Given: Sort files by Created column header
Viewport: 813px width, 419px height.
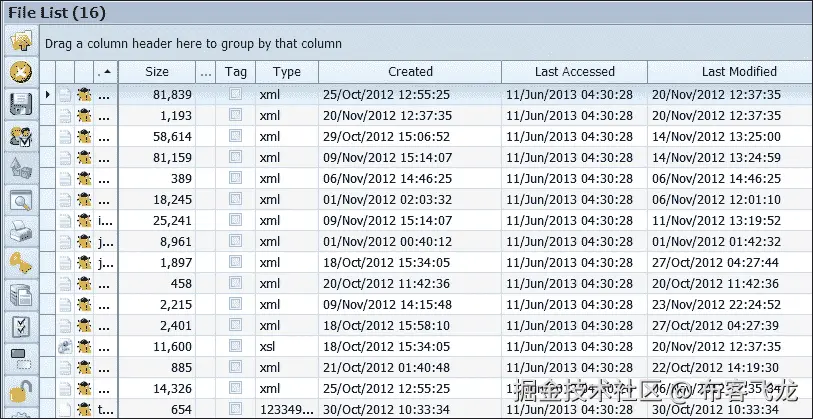Looking at the screenshot, I should (410, 72).
